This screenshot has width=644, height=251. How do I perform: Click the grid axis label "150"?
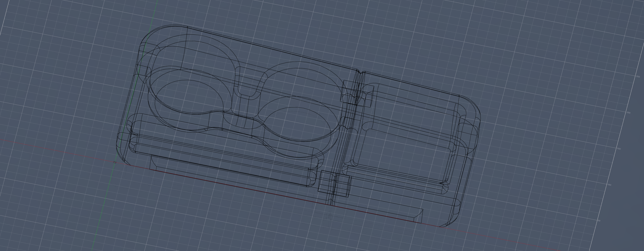coord(619,149)
